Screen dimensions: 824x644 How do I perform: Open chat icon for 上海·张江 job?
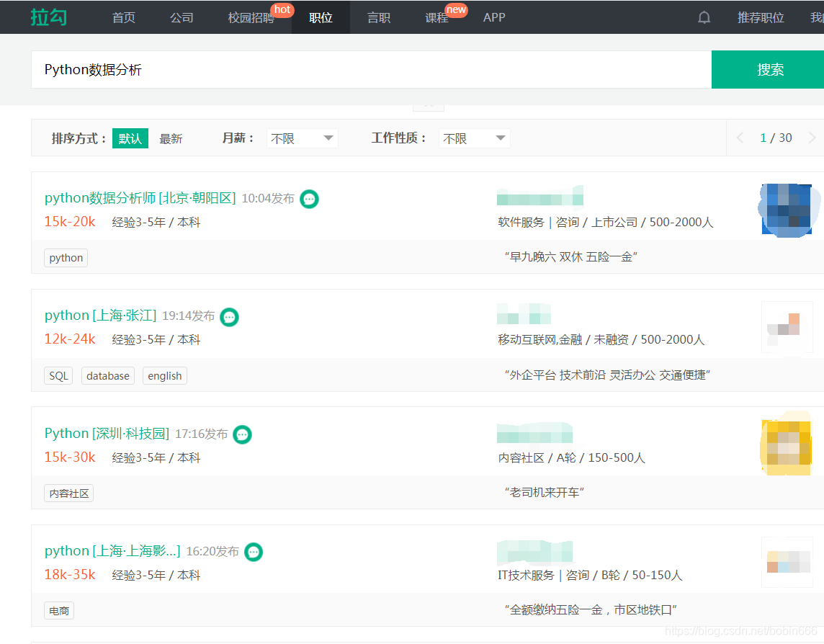[229, 317]
